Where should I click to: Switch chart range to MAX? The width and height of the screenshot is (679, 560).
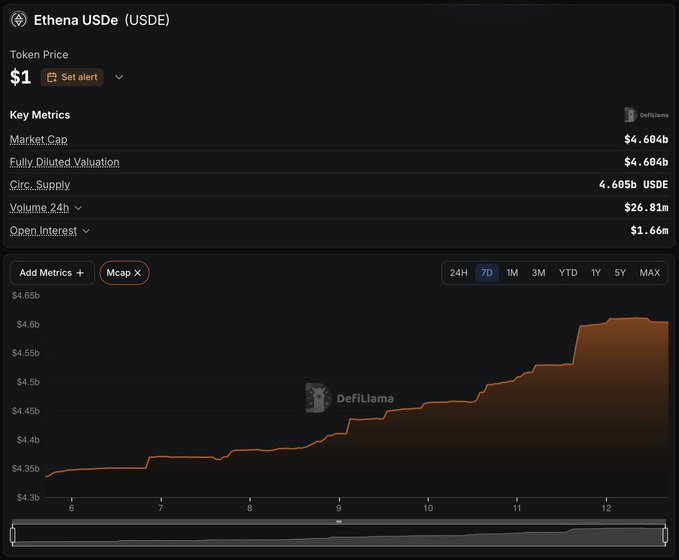650,273
